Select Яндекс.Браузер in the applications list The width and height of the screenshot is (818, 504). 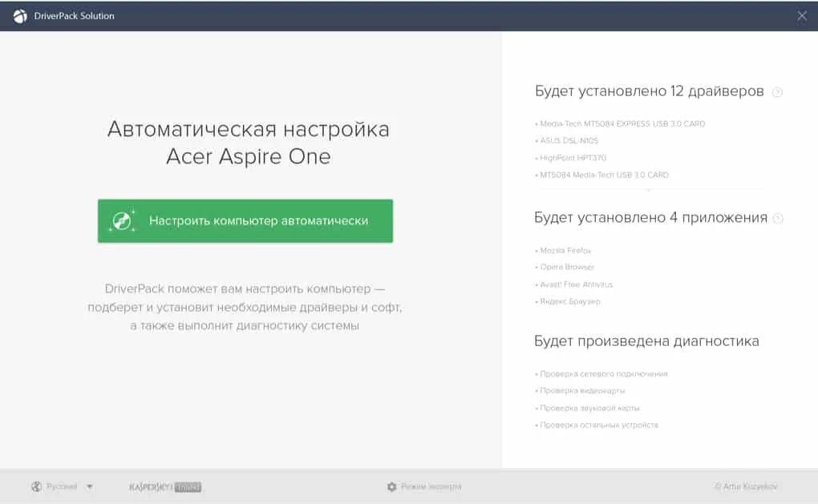tap(570, 301)
